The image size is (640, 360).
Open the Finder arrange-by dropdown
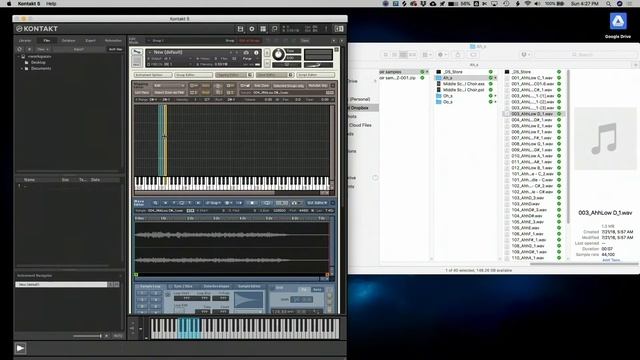click(427, 54)
